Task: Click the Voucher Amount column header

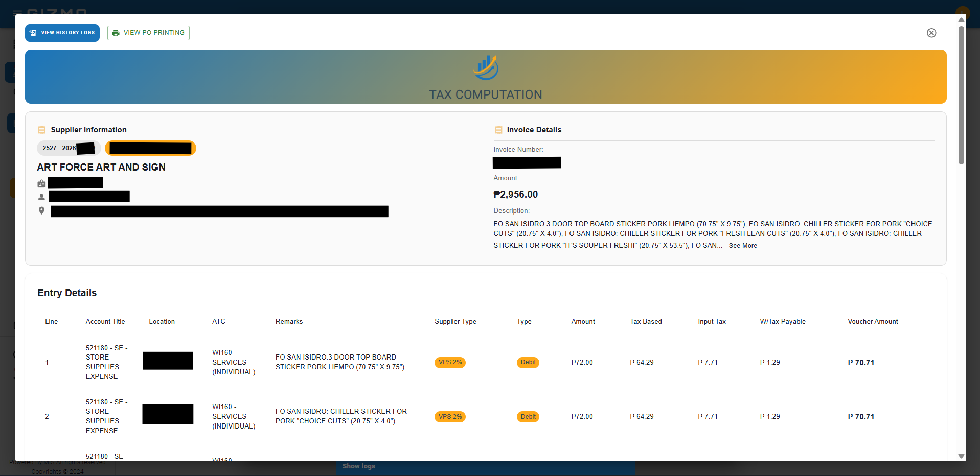Action: pyautogui.click(x=873, y=322)
